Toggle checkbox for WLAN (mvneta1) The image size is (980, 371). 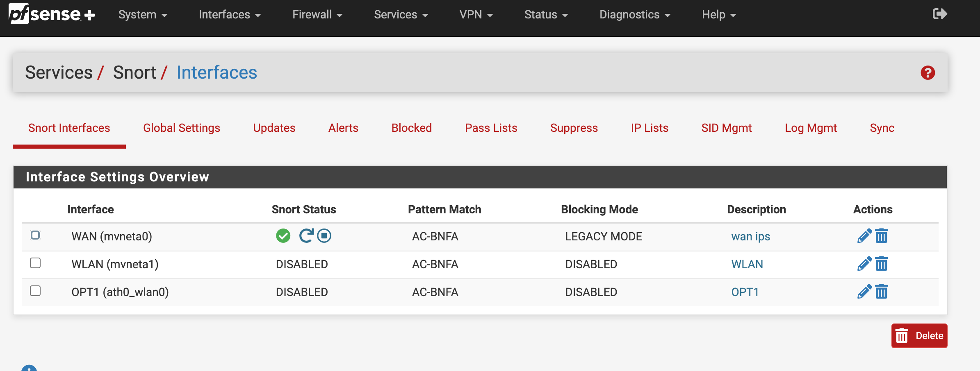coord(35,263)
